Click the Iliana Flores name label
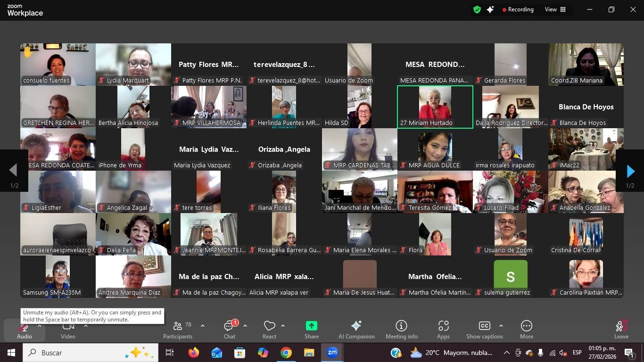The width and height of the screenshot is (644, 362). click(x=274, y=208)
